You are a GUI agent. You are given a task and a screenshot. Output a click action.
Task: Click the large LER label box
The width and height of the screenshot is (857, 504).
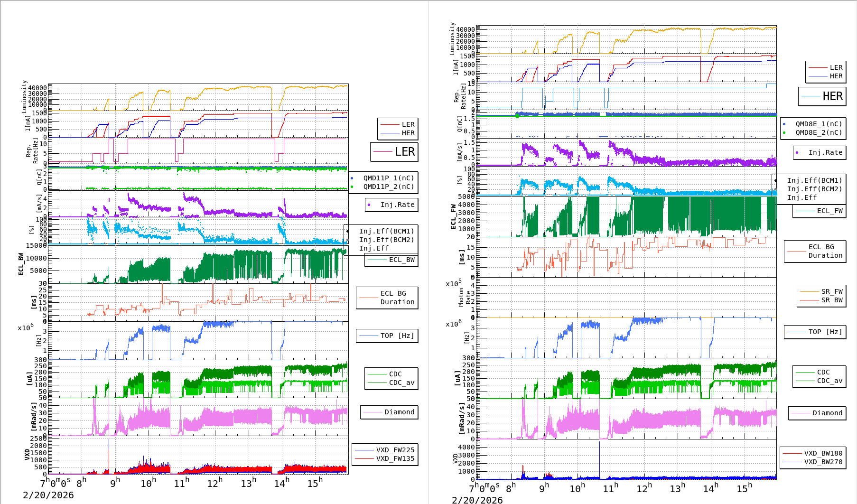click(x=394, y=152)
